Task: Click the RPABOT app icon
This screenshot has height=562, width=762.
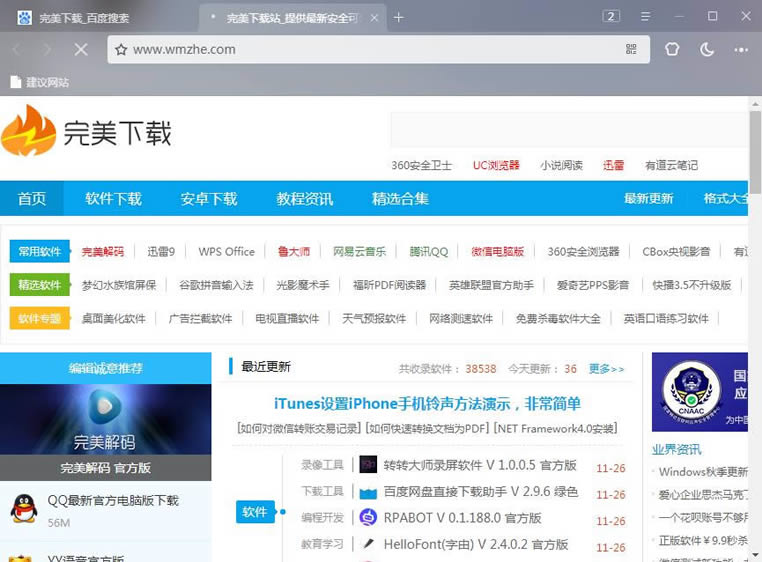Action: [x=368, y=517]
